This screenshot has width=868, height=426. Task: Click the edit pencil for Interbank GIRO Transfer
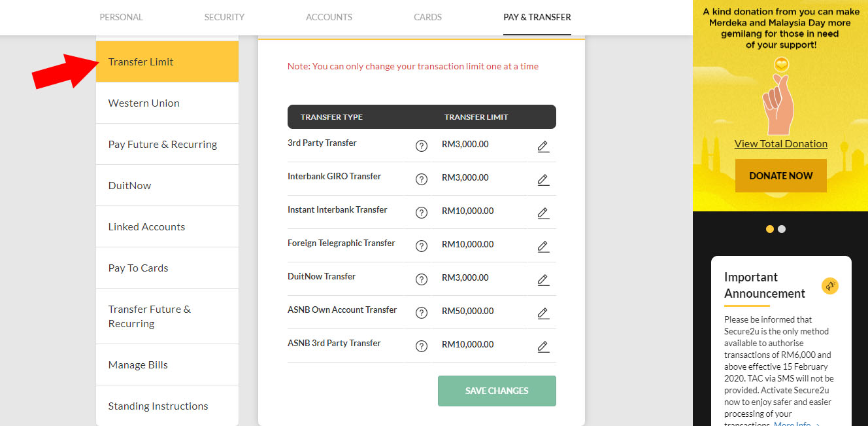[x=542, y=179]
